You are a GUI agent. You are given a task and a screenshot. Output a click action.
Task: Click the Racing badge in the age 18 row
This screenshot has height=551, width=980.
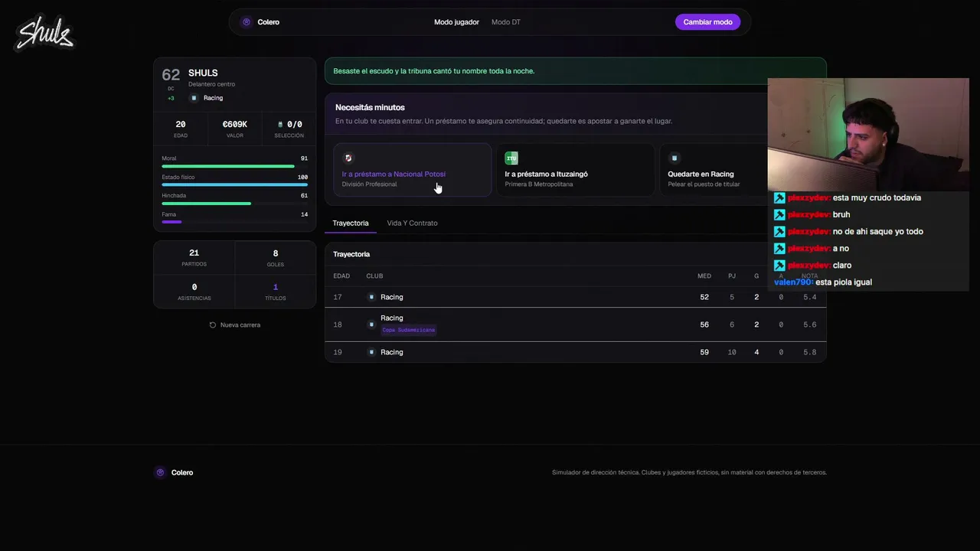pyautogui.click(x=371, y=324)
